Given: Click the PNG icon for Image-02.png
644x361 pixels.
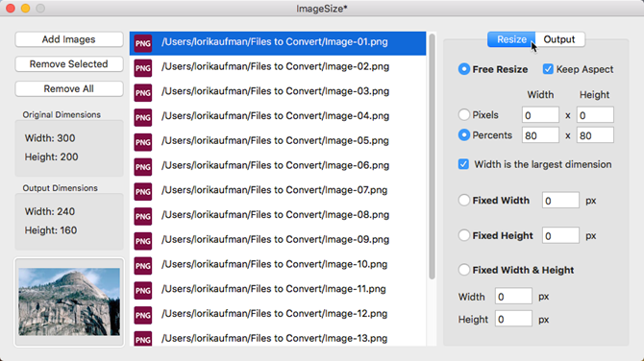Looking at the screenshot, I should pyautogui.click(x=143, y=68).
